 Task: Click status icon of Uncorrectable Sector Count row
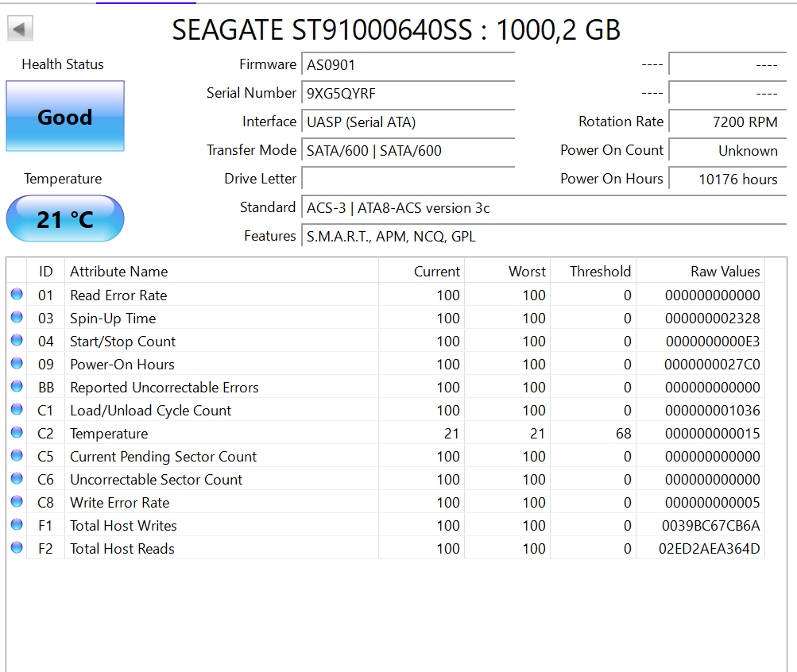[17, 478]
